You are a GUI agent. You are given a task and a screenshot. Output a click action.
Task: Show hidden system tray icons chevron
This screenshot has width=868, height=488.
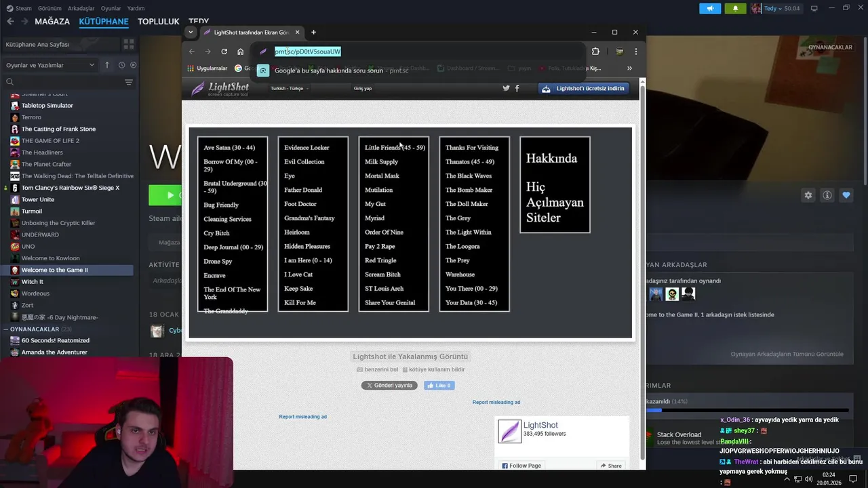pyautogui.click(x=787, y=479)
